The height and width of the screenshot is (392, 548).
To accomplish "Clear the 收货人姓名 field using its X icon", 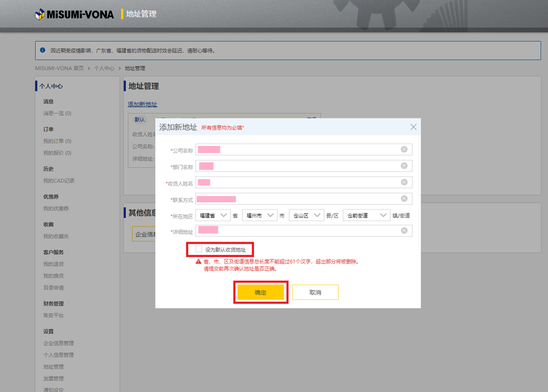I will tap(404, 182).
